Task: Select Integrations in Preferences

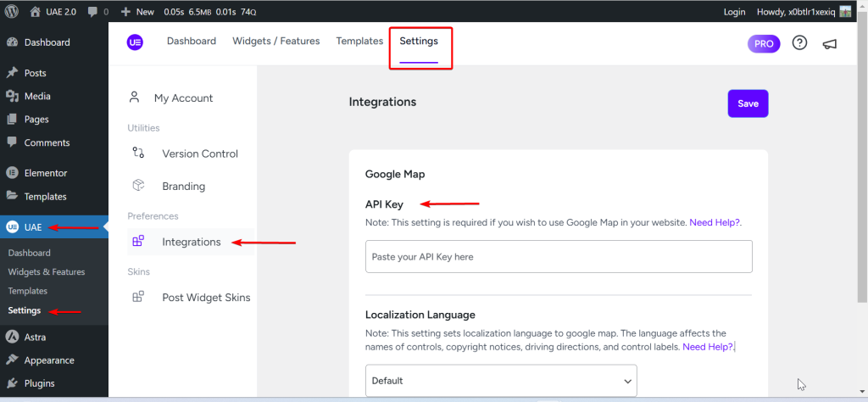Action: (191, 242)
